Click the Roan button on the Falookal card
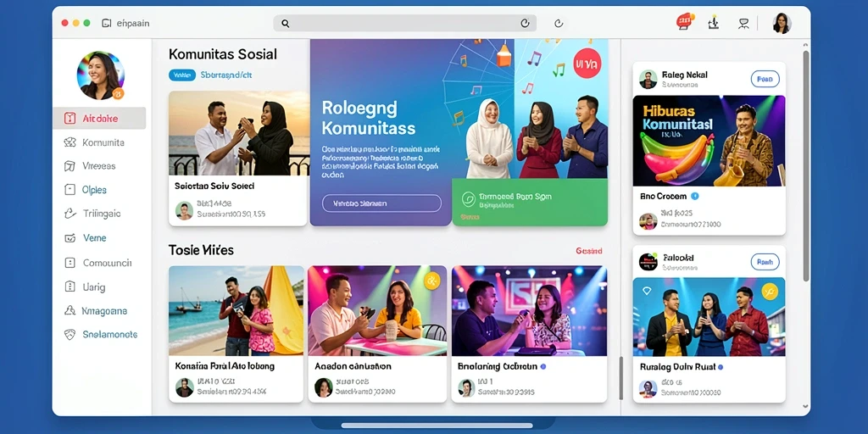This screenshot has width=868, height=434. 765,262
